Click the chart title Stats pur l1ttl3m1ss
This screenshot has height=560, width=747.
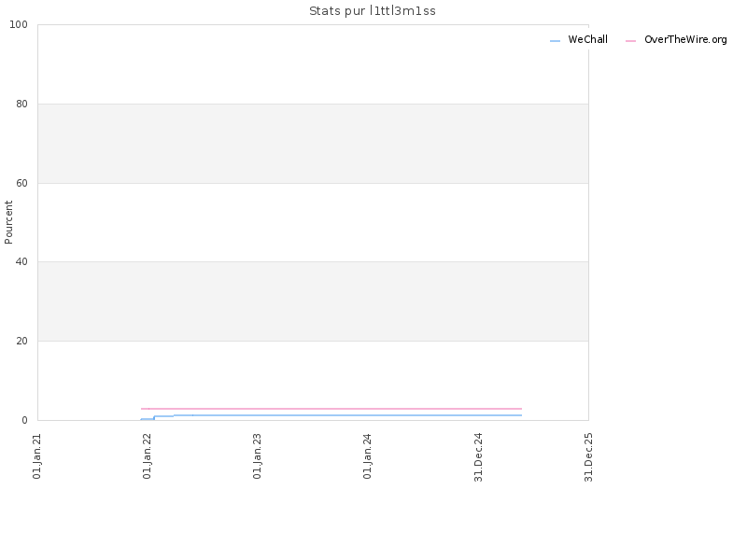(372, 11)
